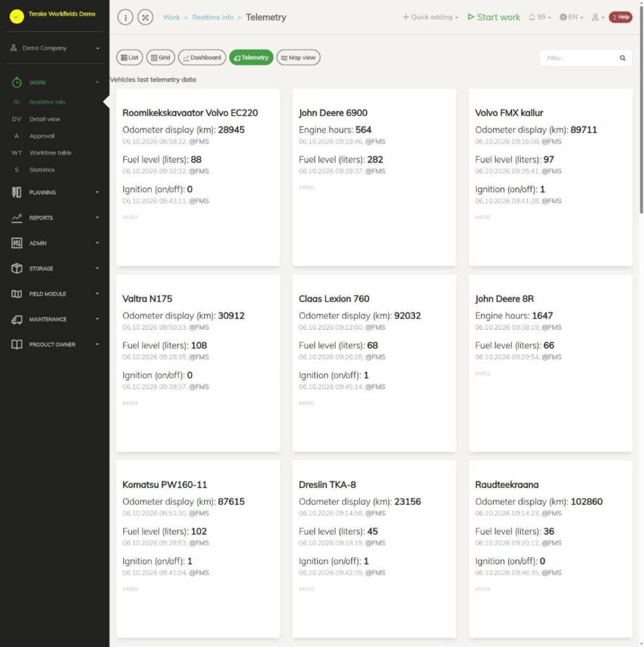
Task: Expand the Planning menu section
Action: [97, 192]
